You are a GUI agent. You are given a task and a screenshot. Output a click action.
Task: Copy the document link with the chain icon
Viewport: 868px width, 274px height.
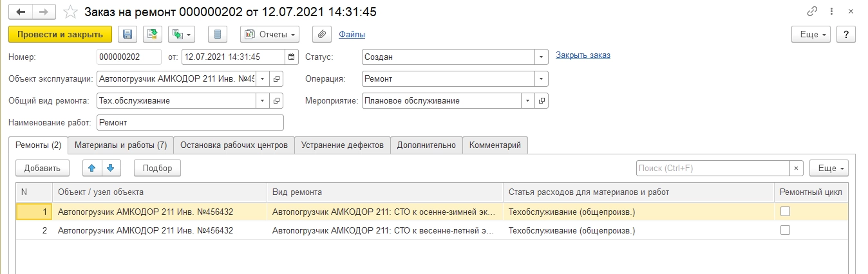[x=811, y=12]
